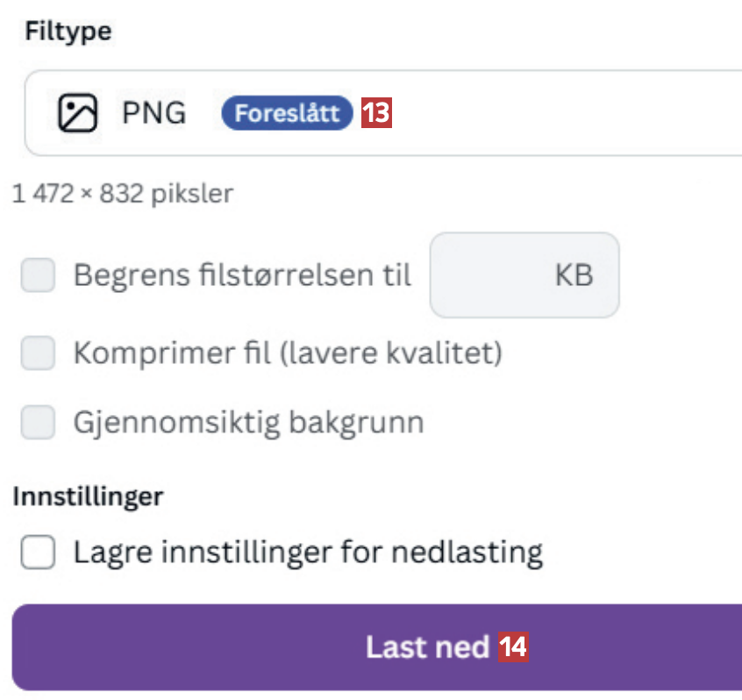This screenshot has width=742, height=700.
Task: Click the blue "Foreslått" badge
Action: pos(287,113)
